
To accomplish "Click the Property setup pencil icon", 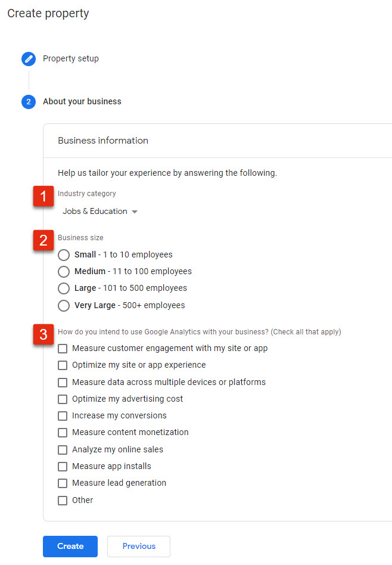I will pos(29,59).
